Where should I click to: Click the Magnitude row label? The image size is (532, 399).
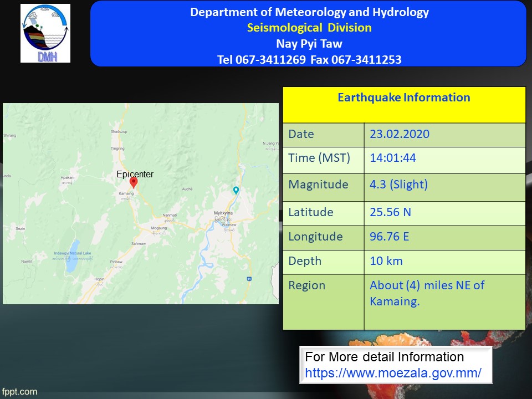coord(318,185)
